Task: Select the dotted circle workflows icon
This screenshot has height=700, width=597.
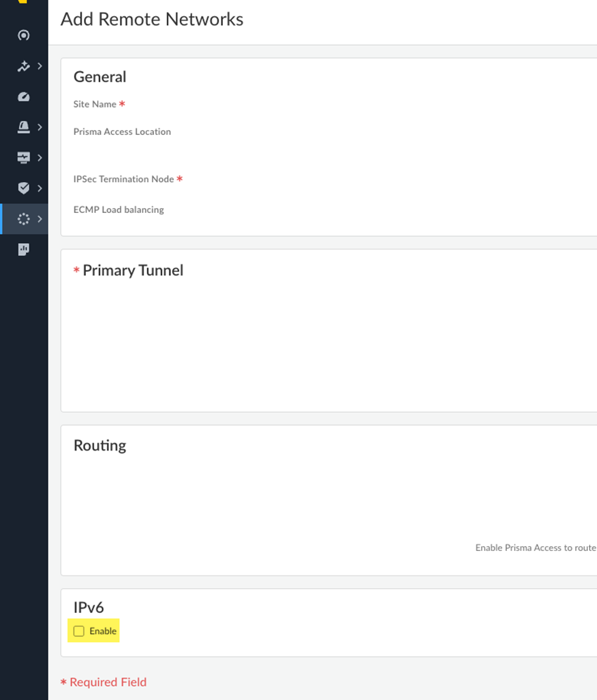Action: [x=24, y=219]
